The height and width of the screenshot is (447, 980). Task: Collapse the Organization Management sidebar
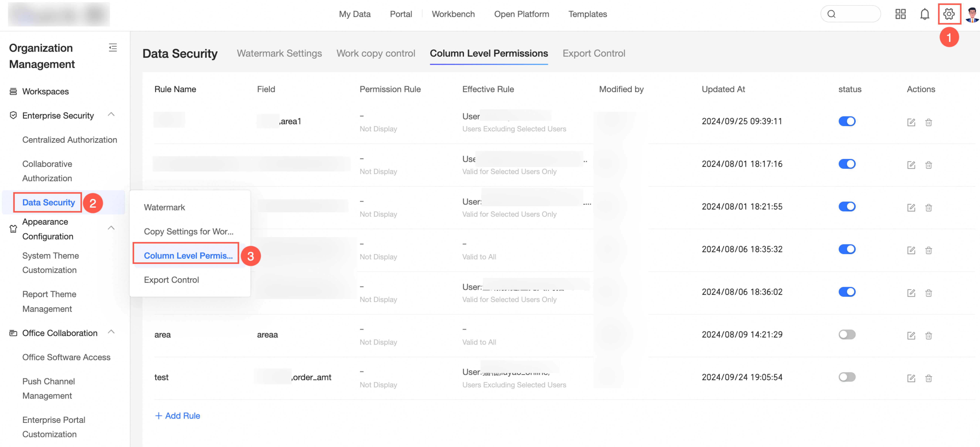click(113, 48)
